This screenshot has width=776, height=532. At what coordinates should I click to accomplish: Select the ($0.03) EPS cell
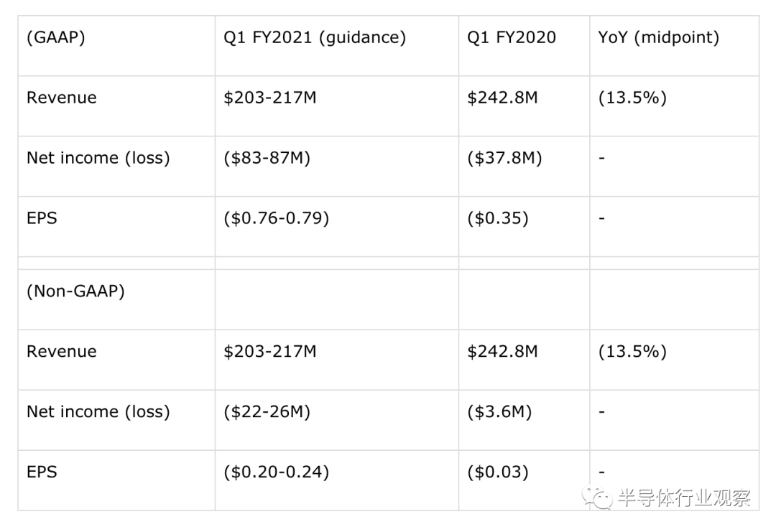click(x=524, y=480)
